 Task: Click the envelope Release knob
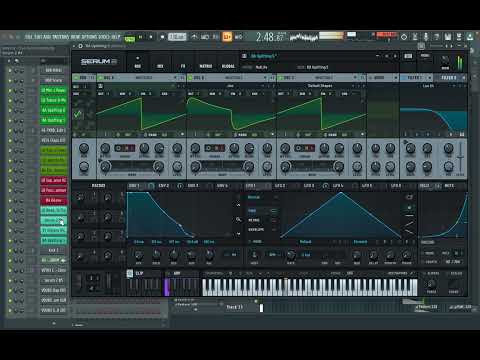pyautogui.click(x=209, y=255)
